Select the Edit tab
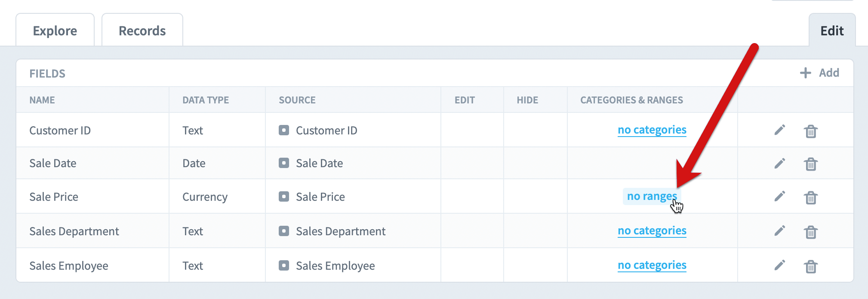The image size is (868, 299). 832,30
